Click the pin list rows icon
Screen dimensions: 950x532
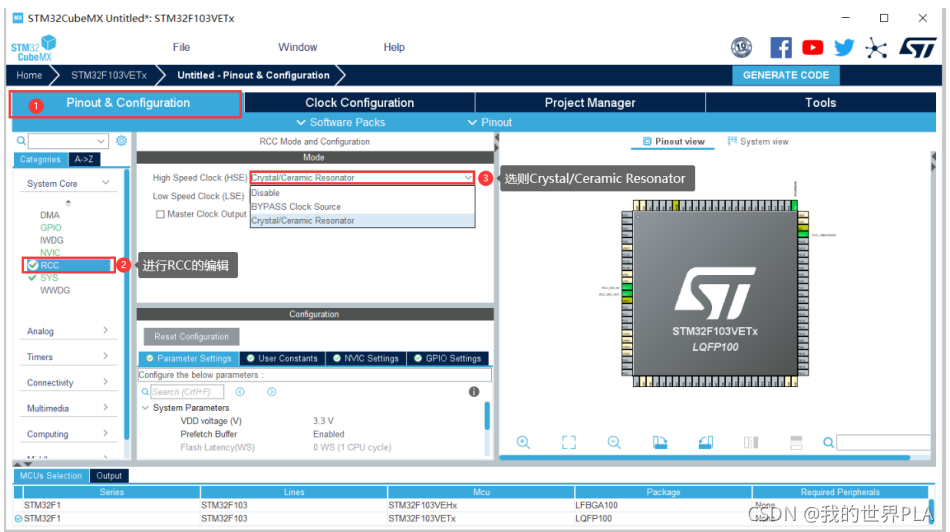[796, 442]
